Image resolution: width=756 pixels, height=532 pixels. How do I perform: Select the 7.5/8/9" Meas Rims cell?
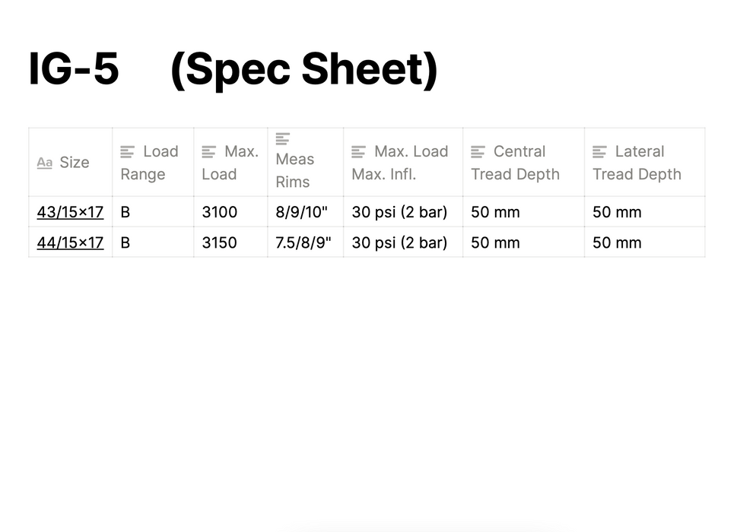point(303,242)
